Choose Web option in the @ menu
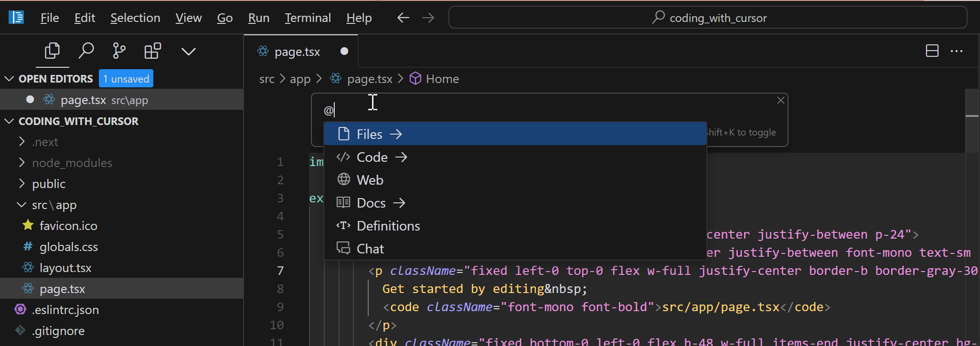This screenshot has width=980, height=346. (x=515, y=179)
